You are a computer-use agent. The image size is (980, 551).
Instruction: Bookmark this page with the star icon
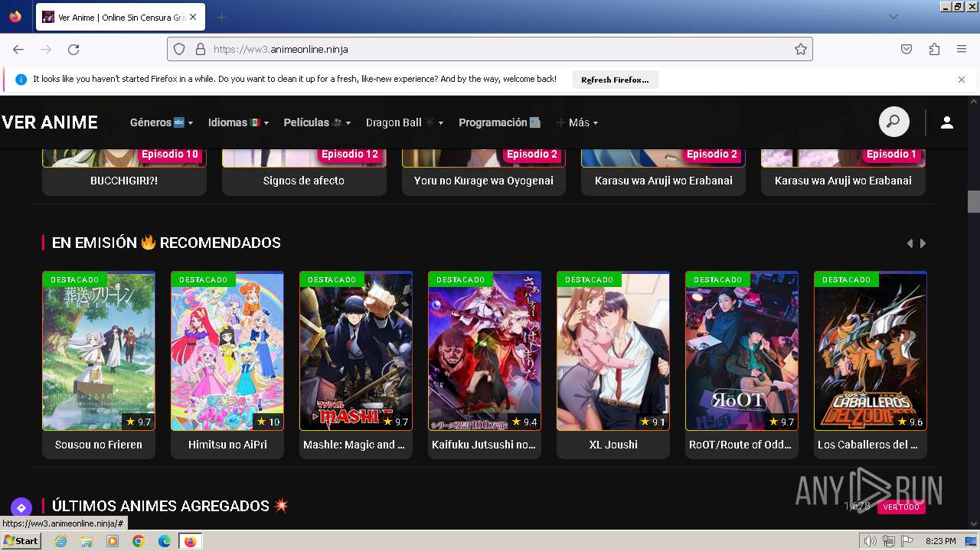(x=801, y=49)
